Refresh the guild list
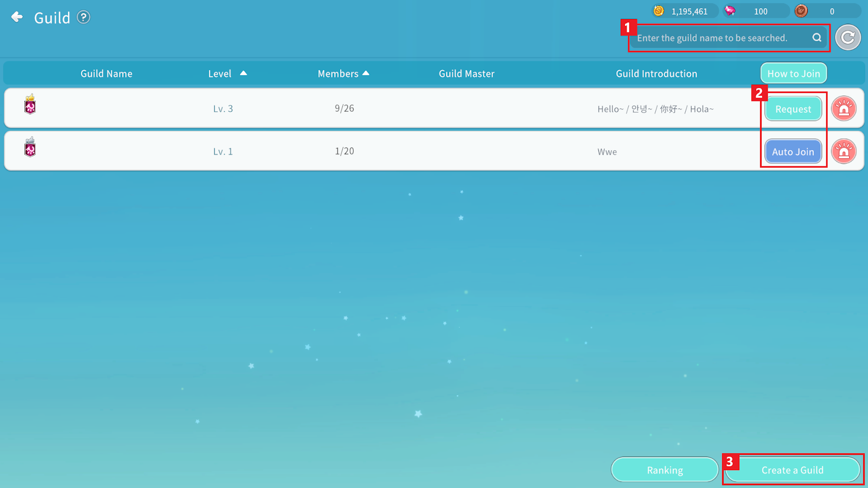The image size is (868, 488). (x=847, y=37)
